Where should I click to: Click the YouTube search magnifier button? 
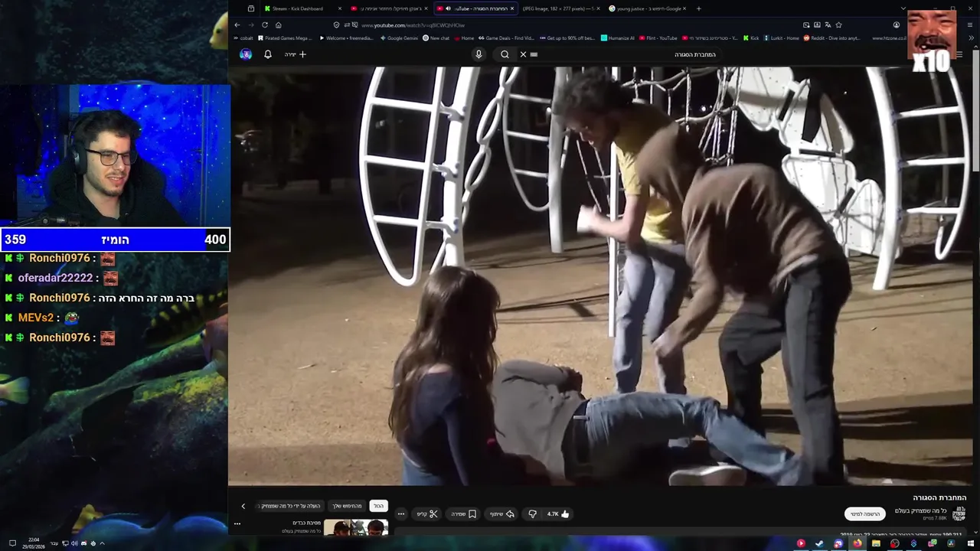coord(505,54)
